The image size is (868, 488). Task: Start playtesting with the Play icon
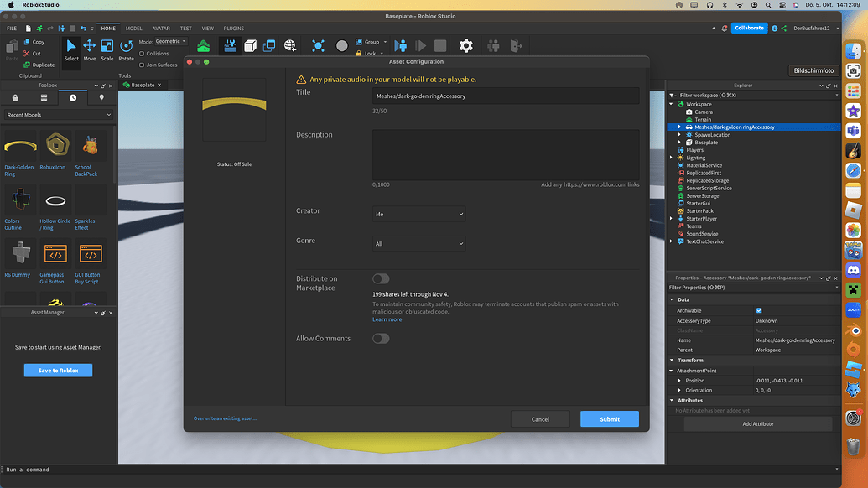point(402,45)
